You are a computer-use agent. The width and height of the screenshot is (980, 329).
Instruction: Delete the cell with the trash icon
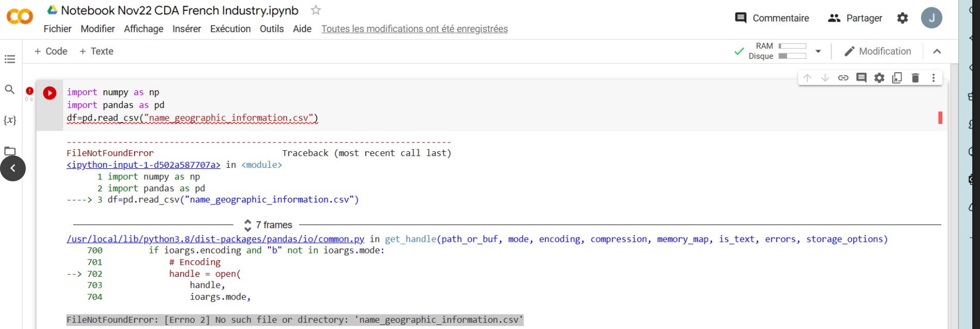[x=916, y=78]
